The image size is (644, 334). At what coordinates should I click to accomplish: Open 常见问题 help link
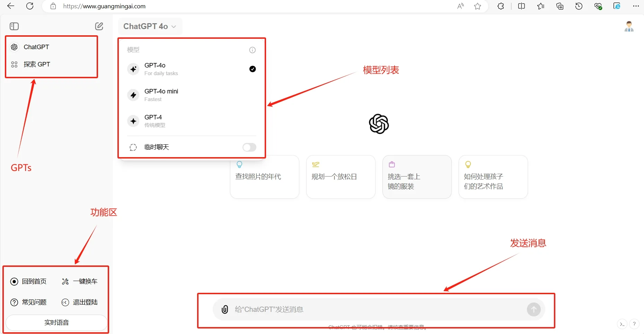tap(28, 302)
